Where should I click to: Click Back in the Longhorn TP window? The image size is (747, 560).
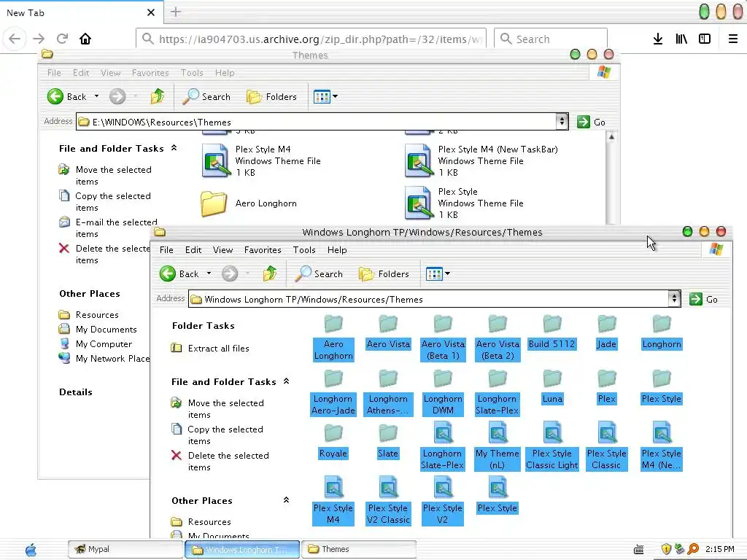[x=179, y=274]
